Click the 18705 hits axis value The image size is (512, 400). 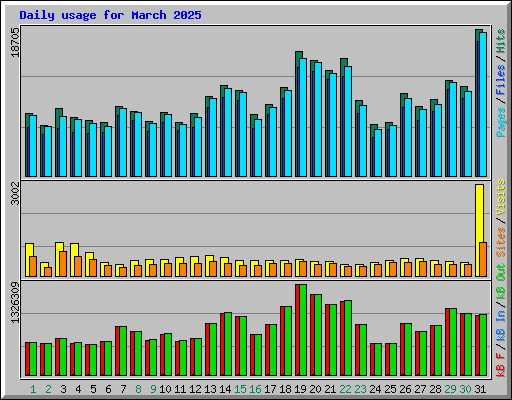15,42
